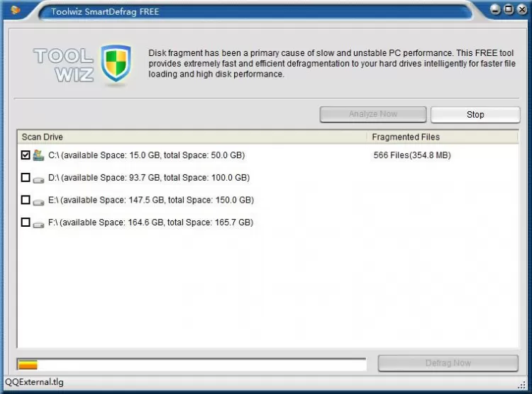This screenshot has height=394, width=532.
Task: Select the D:\ 100.0 GB drive row text
Action: tap(149, 178)
